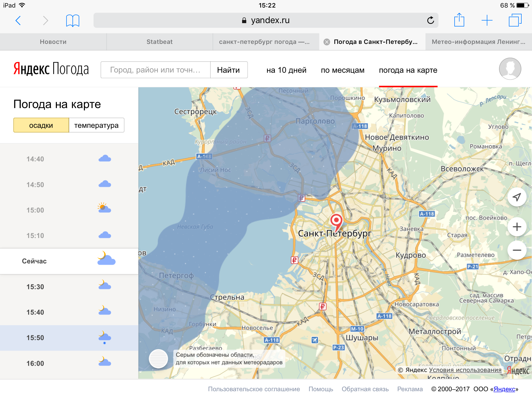This screenshot has width=532, height=399.
Task: Open Пользовательское соглашение footer link
Action: pos(254,389)
